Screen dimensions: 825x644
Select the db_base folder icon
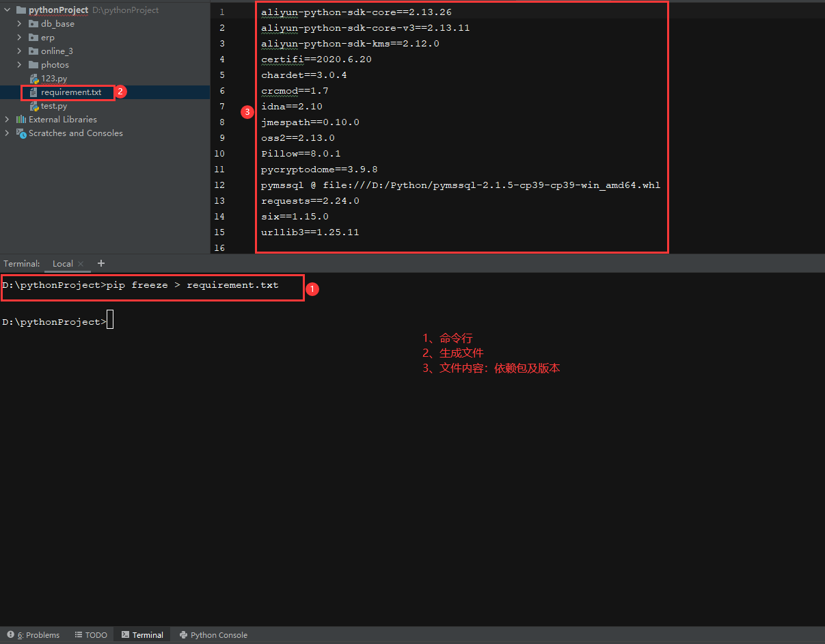click(x=33, y=24)
